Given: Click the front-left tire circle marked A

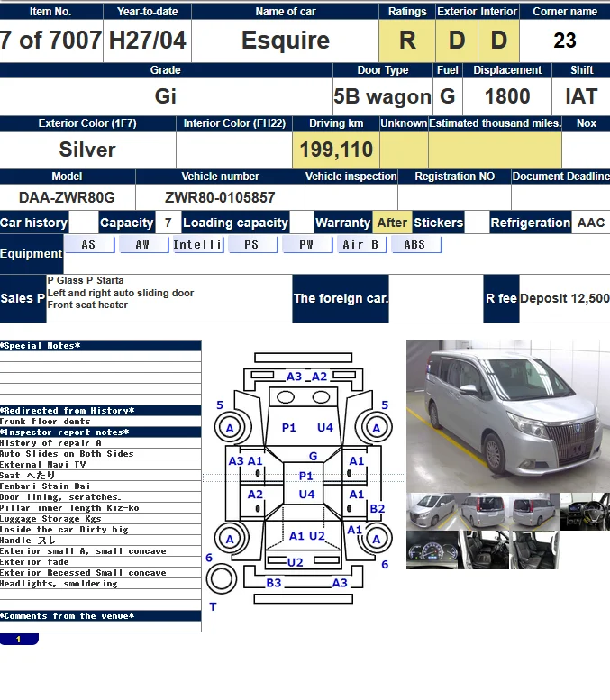Looking at the screenshot, I should [x=231, y=428].
